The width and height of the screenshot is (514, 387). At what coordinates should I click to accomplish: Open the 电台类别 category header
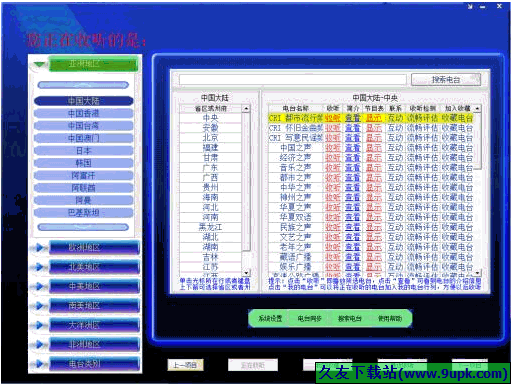94,364
